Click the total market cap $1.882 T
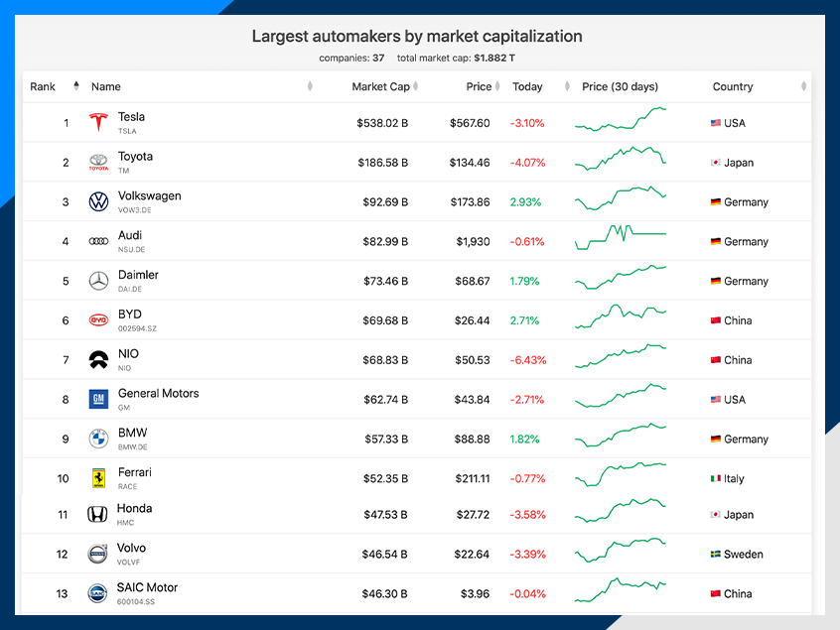 tap(494, 58)
